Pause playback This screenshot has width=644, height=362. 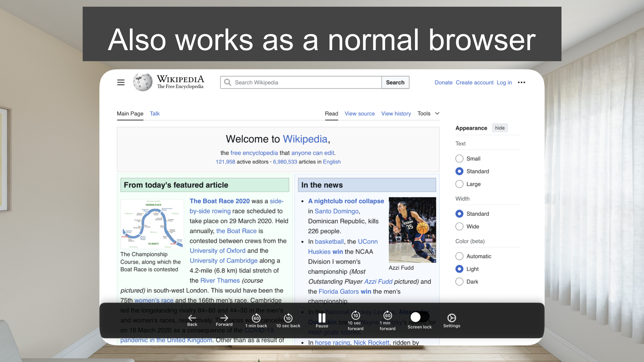[x=322, y=321]
